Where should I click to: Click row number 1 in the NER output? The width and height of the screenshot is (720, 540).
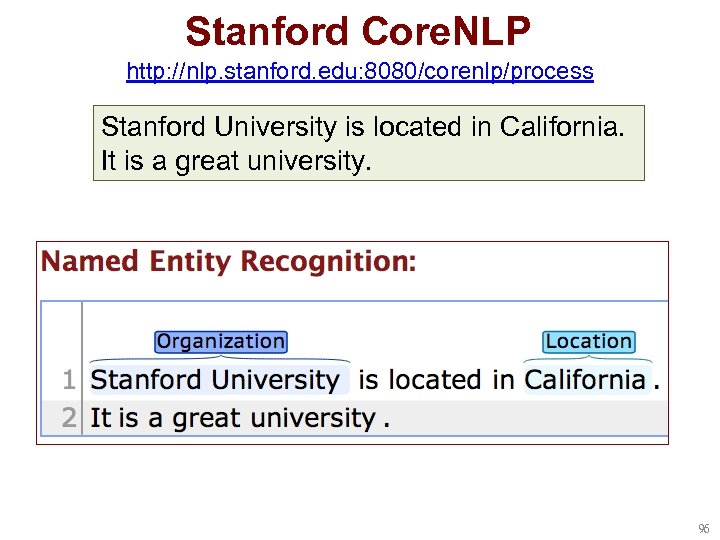pyautogui.click(x=68, y=380)
